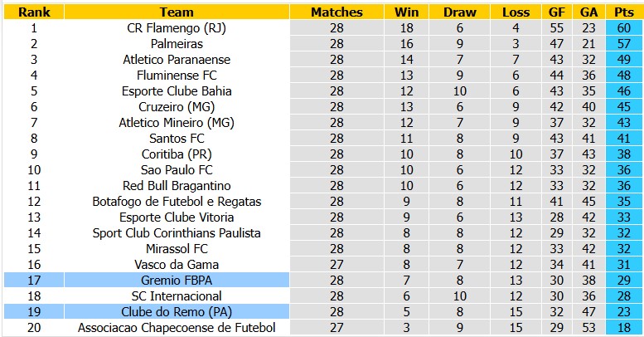Select the Santos FC team name

(x=177, y=139)
